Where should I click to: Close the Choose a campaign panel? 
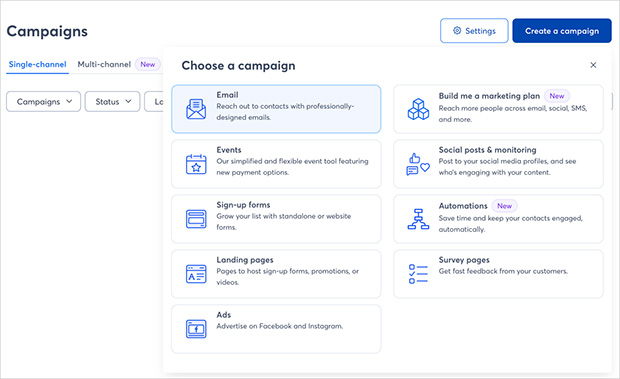[593, 65]
